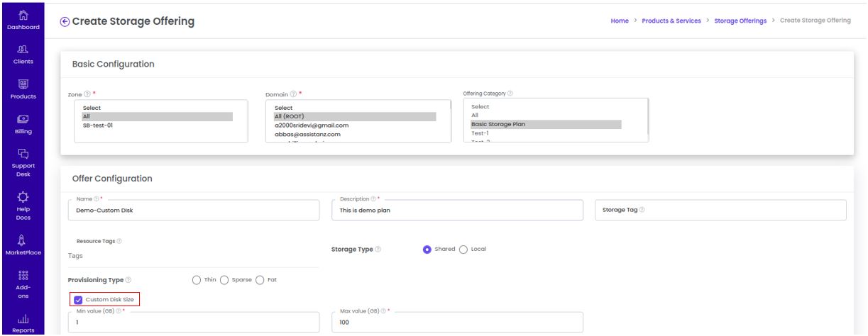Click the Resource Tags input field

pos(194,255)
